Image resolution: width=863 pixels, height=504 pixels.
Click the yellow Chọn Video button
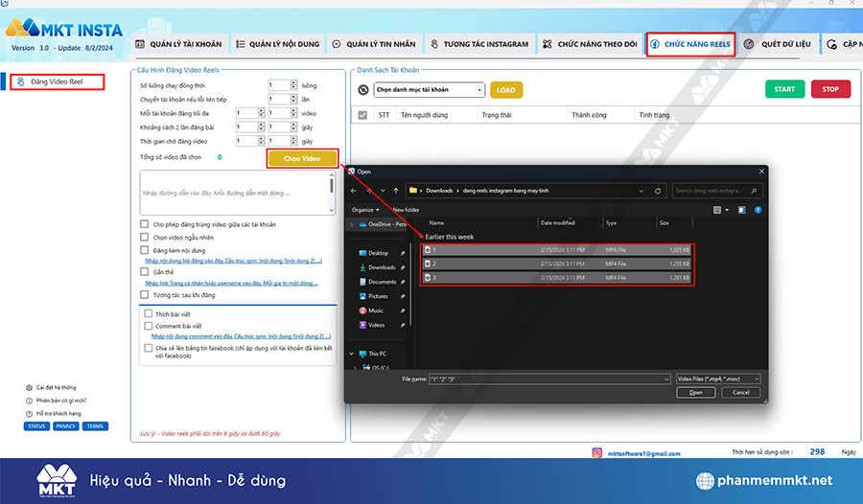(x=302, y=158)
